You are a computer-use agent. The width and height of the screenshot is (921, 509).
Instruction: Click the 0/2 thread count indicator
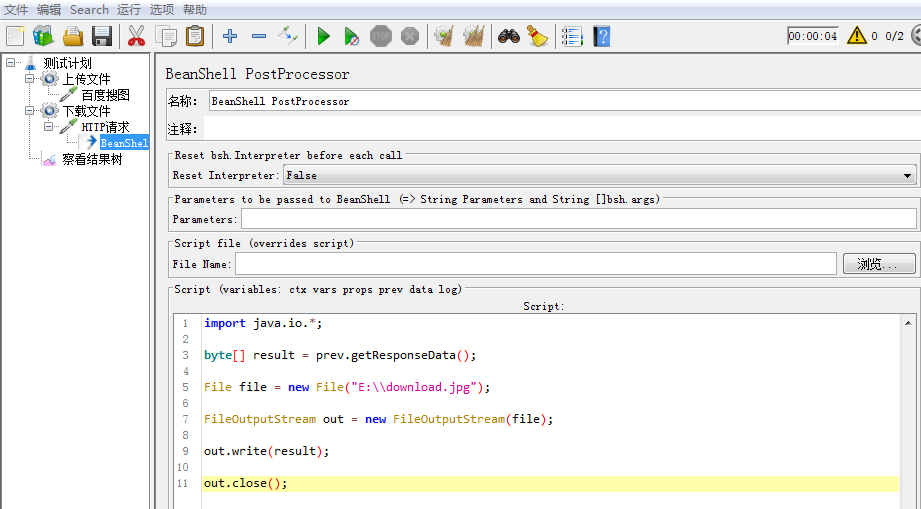coord(895,36)
